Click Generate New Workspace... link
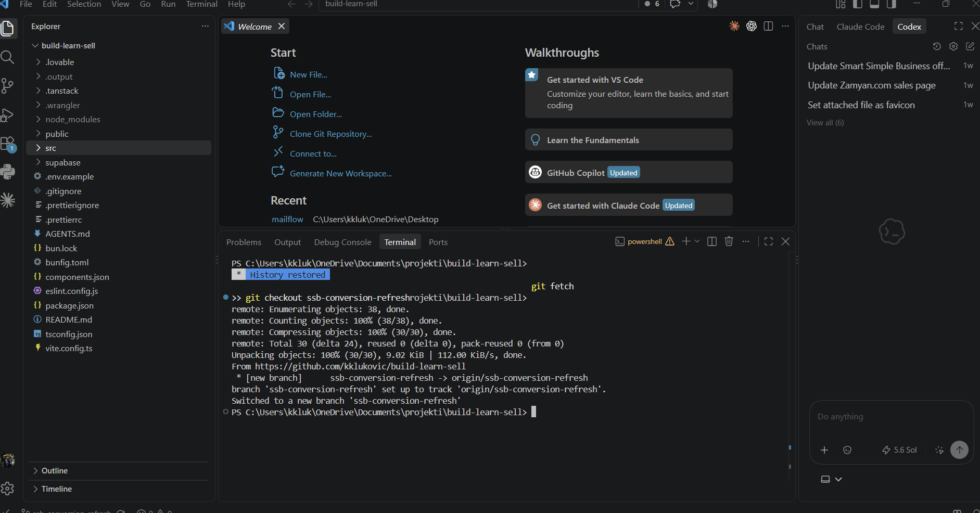The width and height of the screenshot is (980, 513). (x=340, y=173)
